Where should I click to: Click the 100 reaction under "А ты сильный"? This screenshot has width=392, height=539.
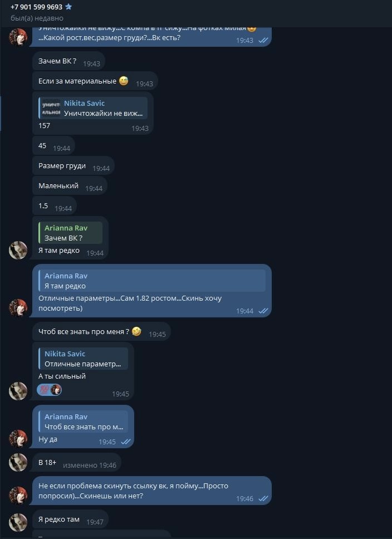pyautogui.click(x=43, y=389)
